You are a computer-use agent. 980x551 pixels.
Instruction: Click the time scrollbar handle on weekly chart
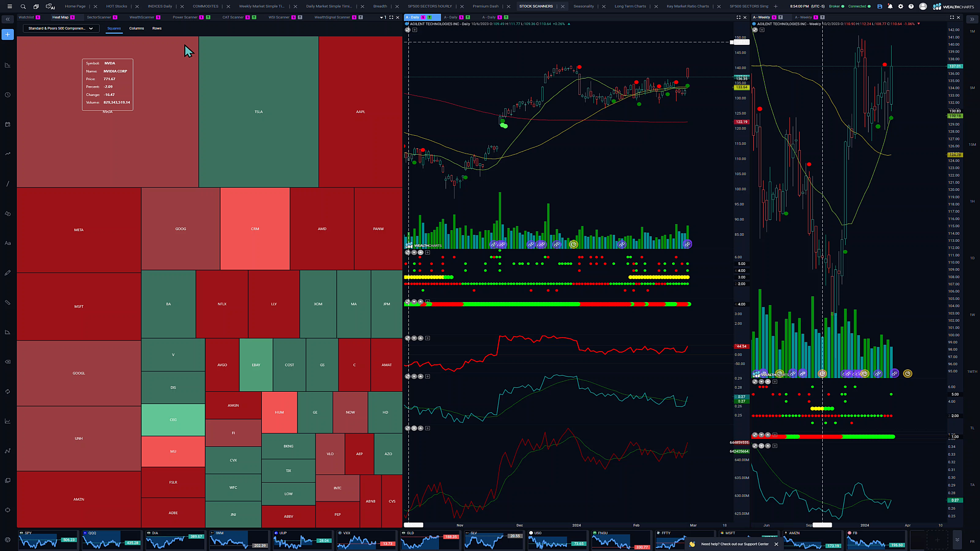click(822, 525)
